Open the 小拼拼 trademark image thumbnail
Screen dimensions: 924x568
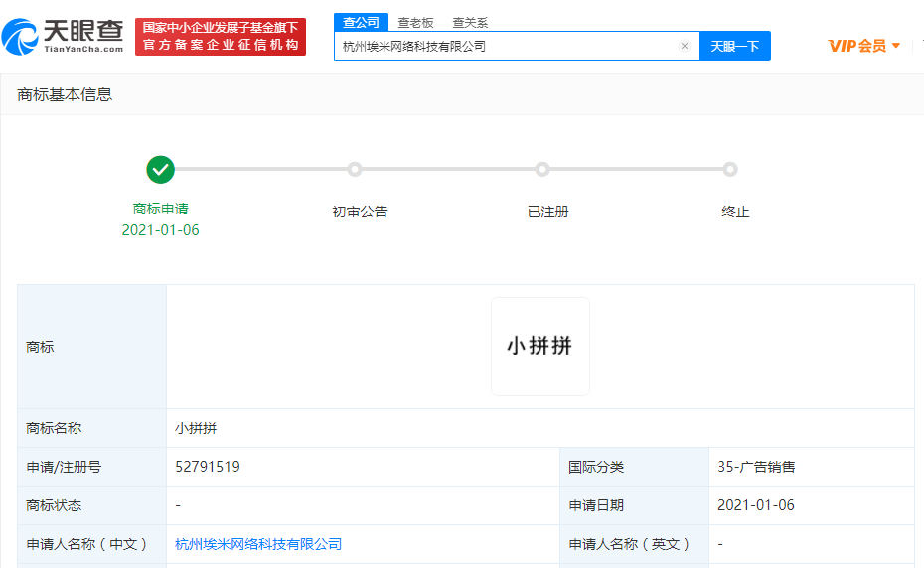[x=539, y=347]
